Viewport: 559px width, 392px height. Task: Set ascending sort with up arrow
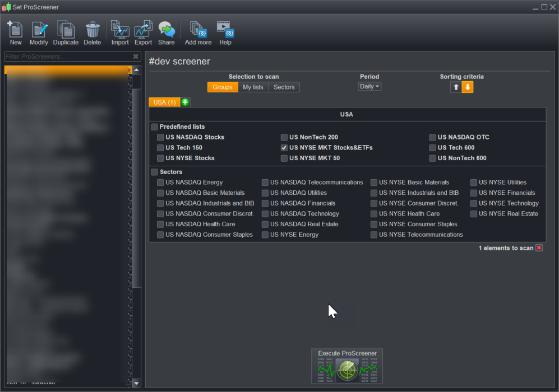[x=456, y=87]
